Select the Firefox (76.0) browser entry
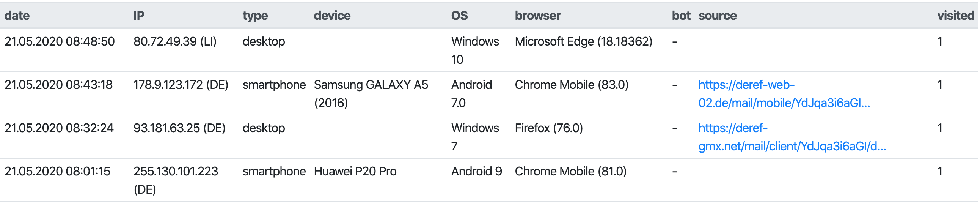The height and width of the screenshot is (202, 980). (548, 128)
